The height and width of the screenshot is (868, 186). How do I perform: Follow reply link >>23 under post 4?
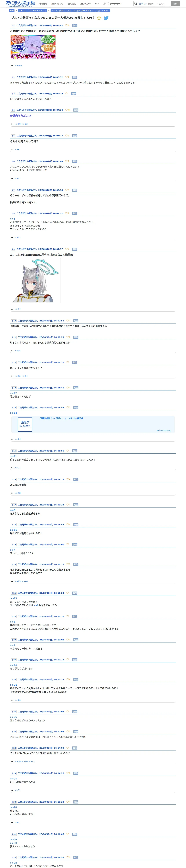tap(25, 124)
